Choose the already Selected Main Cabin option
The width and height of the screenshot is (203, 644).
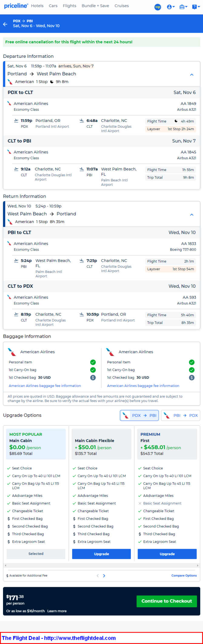point(36,554)
